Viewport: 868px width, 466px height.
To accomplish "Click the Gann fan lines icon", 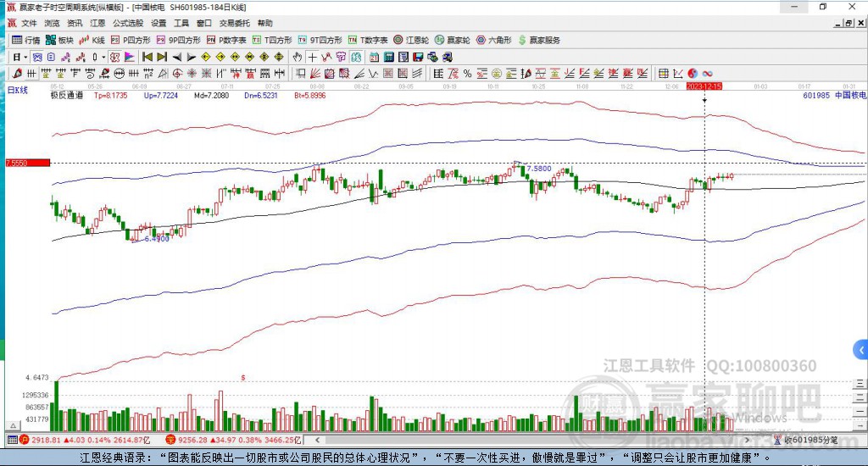I will point(315,74).
